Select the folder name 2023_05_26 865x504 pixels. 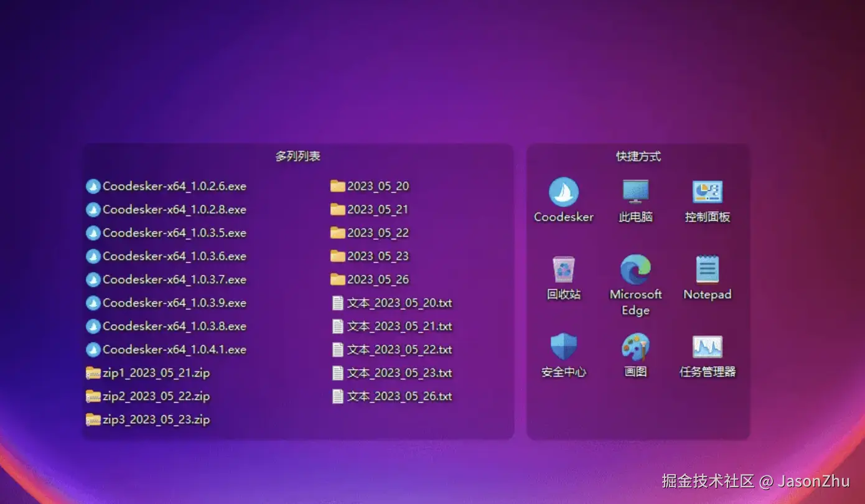(x=378, y=279)
